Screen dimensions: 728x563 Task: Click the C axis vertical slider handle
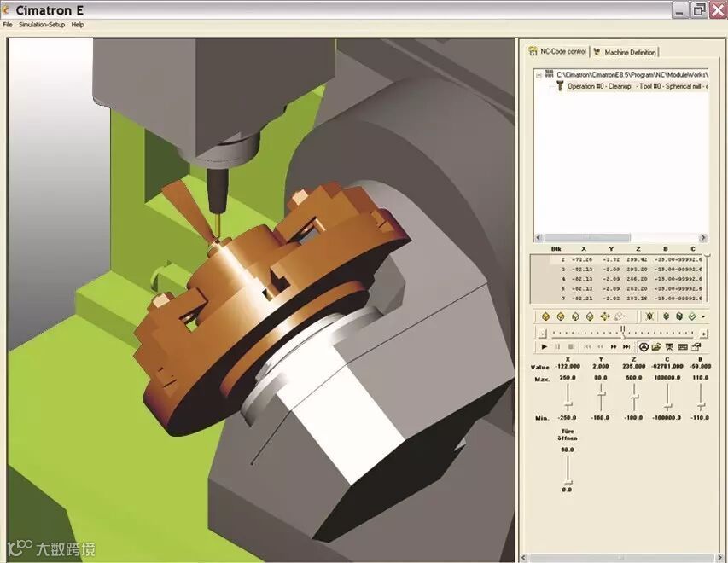(x=667, y=407)
